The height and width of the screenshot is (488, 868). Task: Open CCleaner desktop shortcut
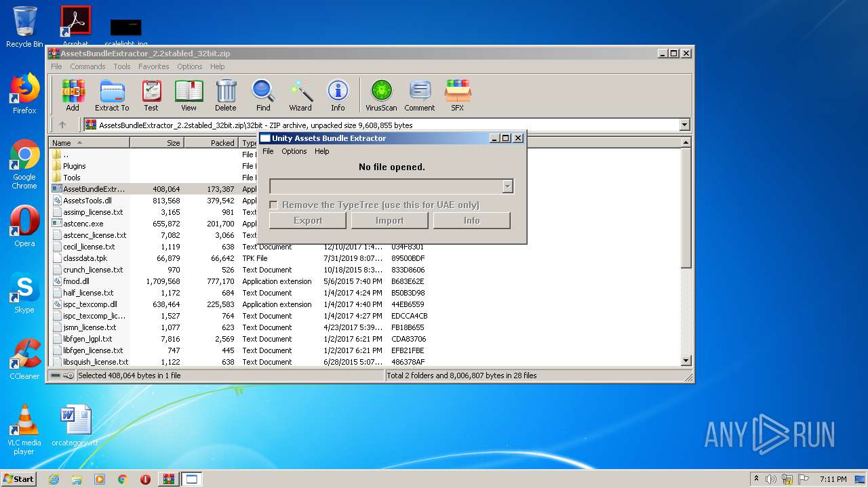point(24,359)
